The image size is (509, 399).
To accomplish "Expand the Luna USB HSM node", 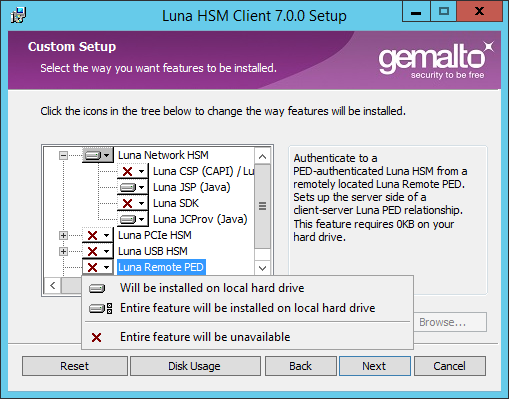I will [63, 251].
